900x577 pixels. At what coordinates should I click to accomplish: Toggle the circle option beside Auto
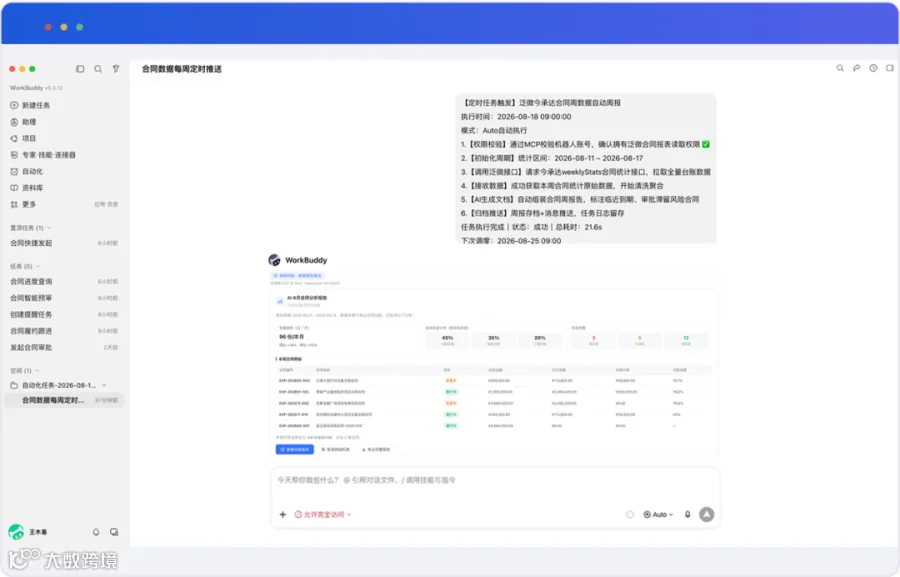point(630,514)
